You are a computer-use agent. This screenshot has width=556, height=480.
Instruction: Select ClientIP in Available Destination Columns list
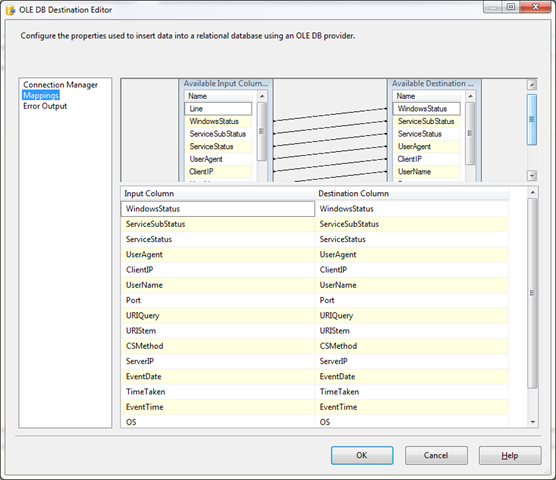click(x=426, y=159)
